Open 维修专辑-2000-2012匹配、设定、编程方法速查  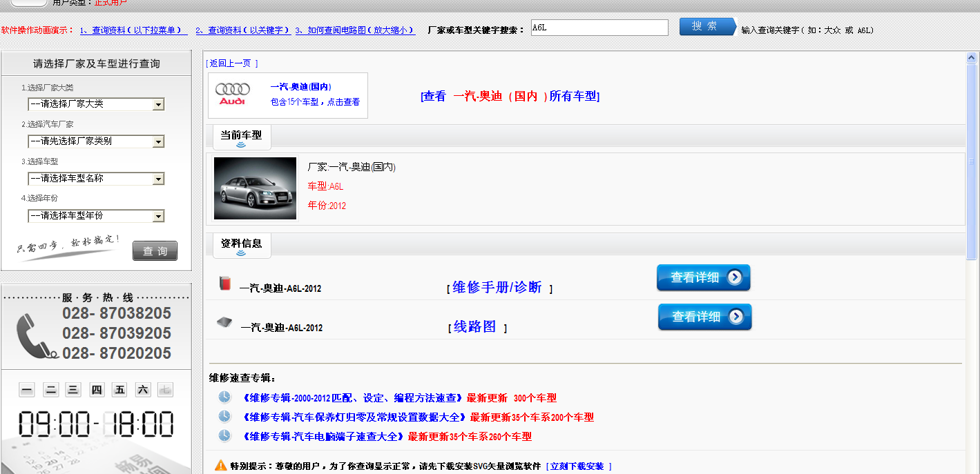click(x=352, y=398)
